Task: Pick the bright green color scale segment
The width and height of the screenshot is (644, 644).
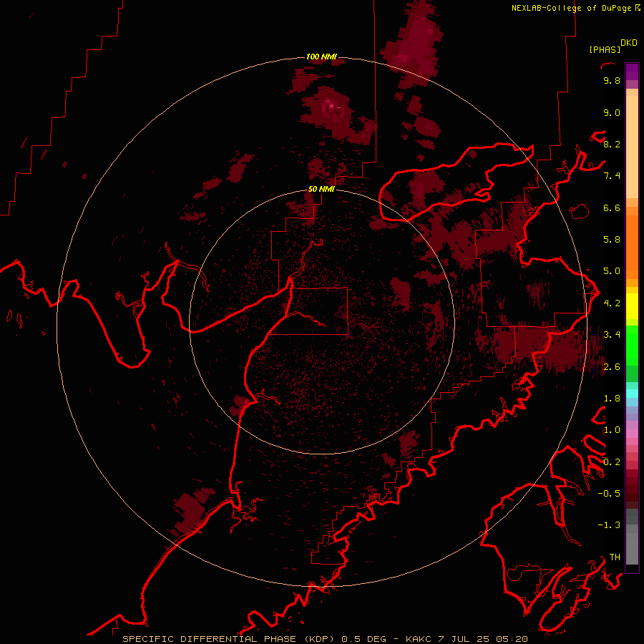Action: coord(632,345)
